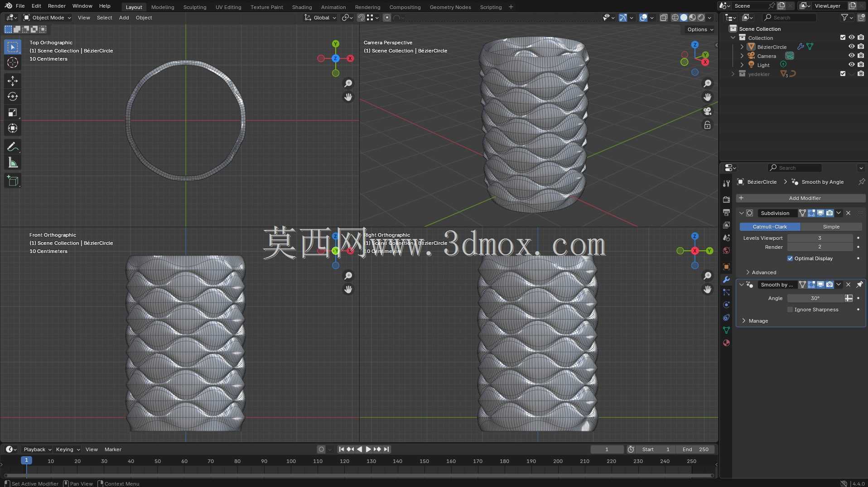This screenshot has width=868, height=487.
Task: Select Simple subdivision type
Action: pyautogui.click(x=831, y=227)
